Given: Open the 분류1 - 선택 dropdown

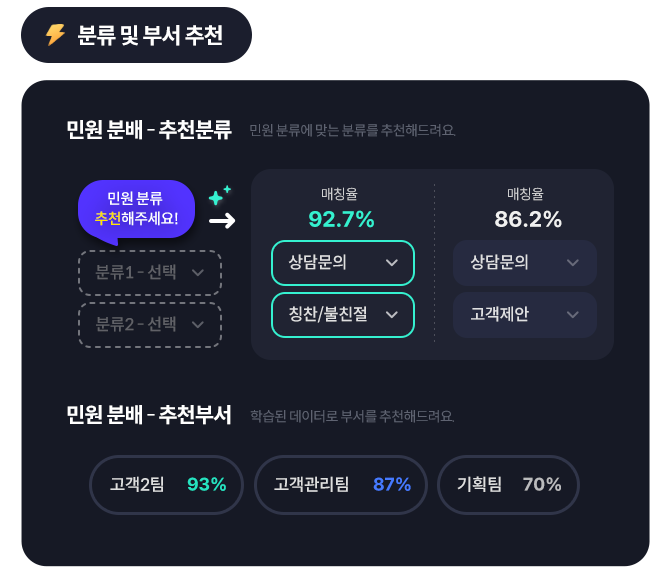Looking at the screenshot, I should (x=150, y=272).
